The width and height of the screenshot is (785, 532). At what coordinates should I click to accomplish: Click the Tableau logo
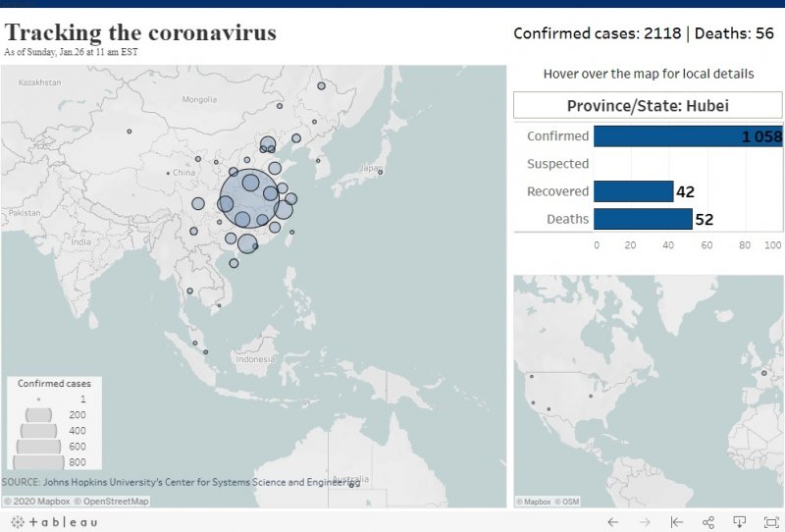(54, 522)
